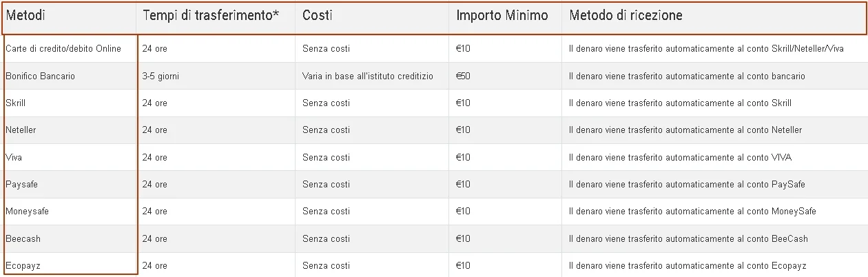Select the Moneysafe payment method
Viewport: 868px width, 277px height.
(27, 212)
